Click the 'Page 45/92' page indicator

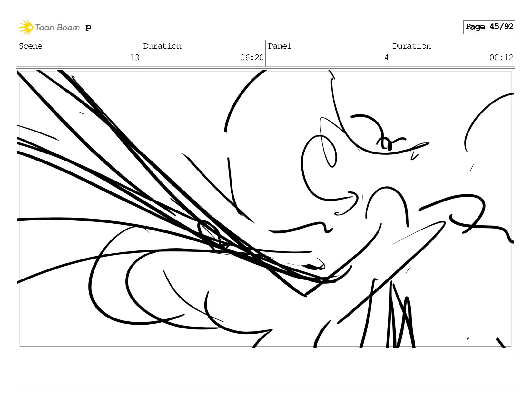[489, 27]
